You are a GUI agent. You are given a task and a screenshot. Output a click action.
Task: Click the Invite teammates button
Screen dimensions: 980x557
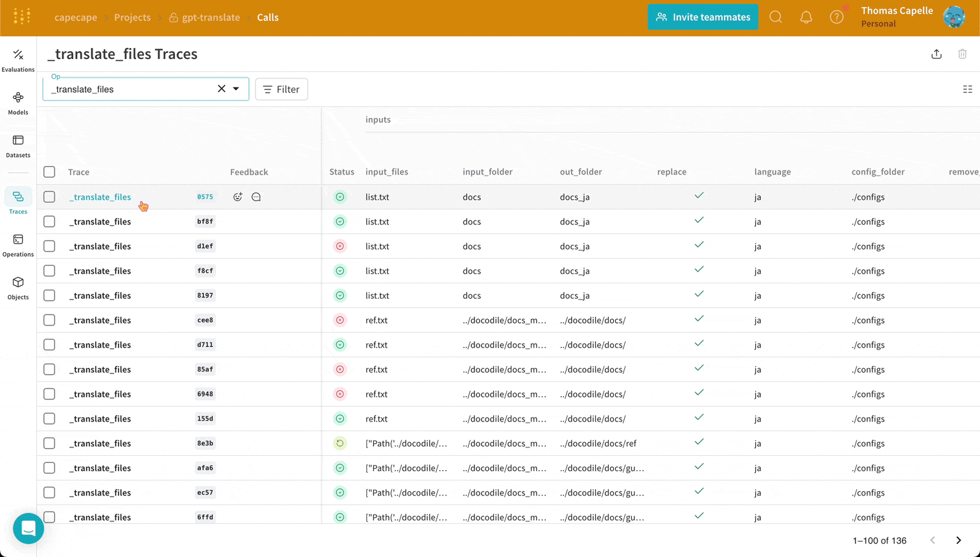(x=703, y=17)
